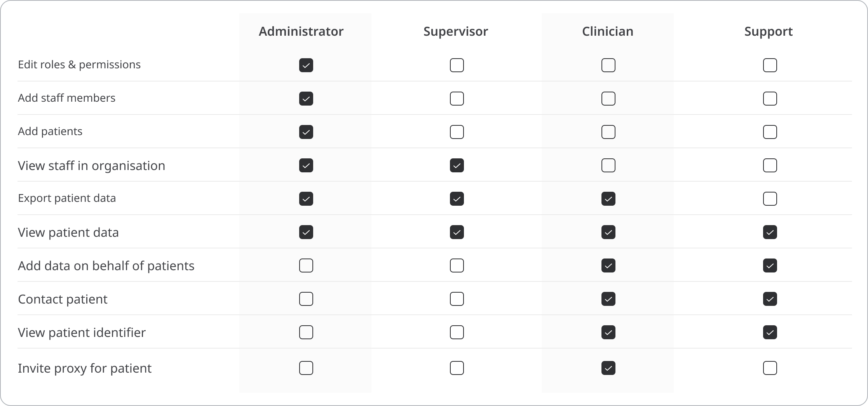Enable Invite proxy for patient for Support
868x406 pixels.
pyautogui.click(x=770, y=368)
